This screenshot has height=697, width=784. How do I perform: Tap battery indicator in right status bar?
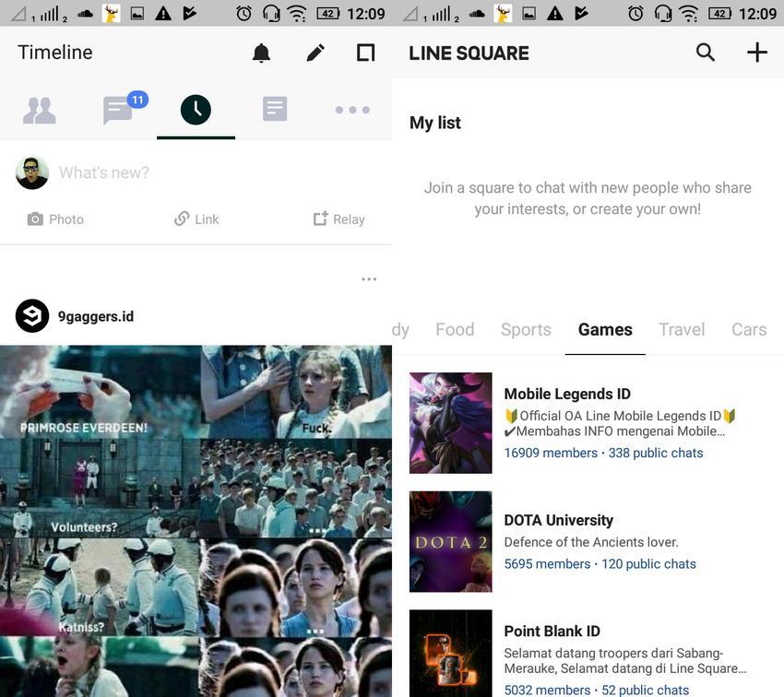(719, 14)
